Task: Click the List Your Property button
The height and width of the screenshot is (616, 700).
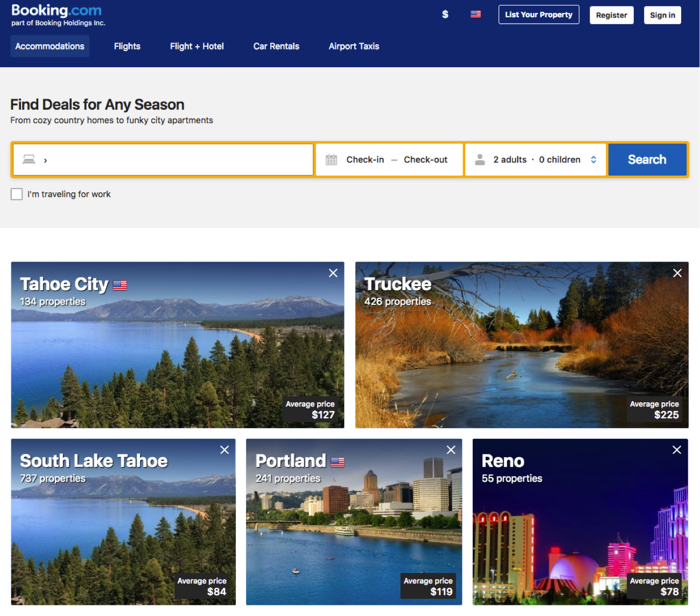Action: (x=539, y=15)
